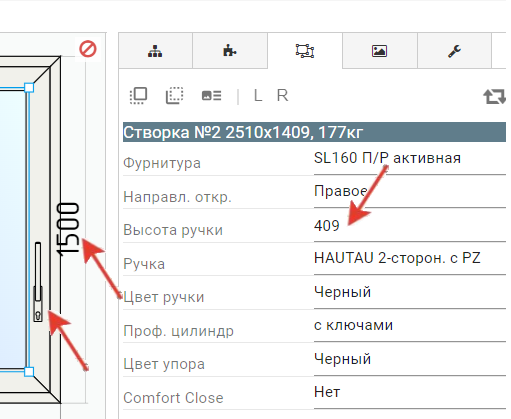511x419 pixels.
Task: Click the Направл. откр. label
Action: point(177,197)
